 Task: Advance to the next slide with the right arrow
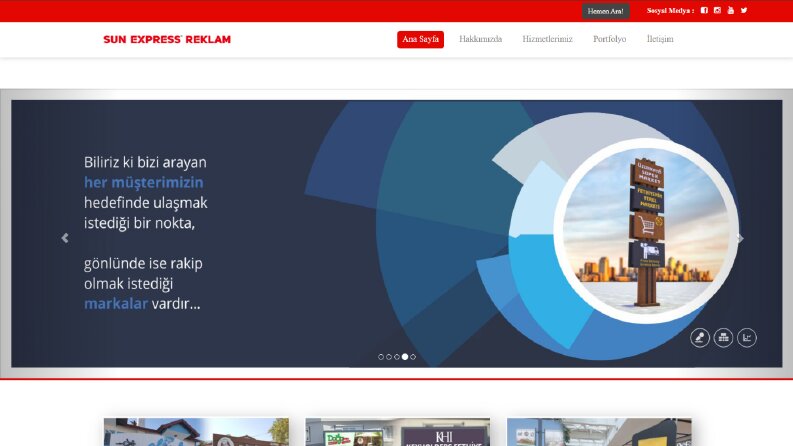[x=740, y=238]
